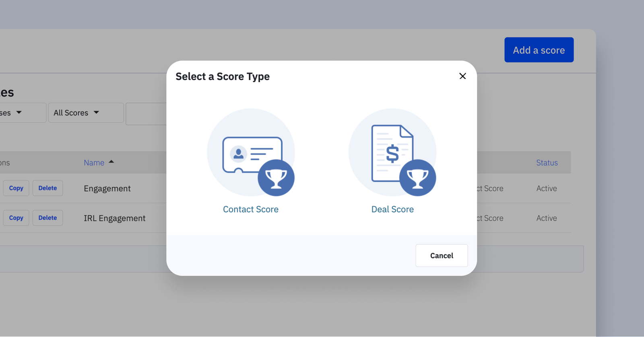This screenshot has width=644, height=337.
Task: Copy the Engagement score
Action: 16,188
